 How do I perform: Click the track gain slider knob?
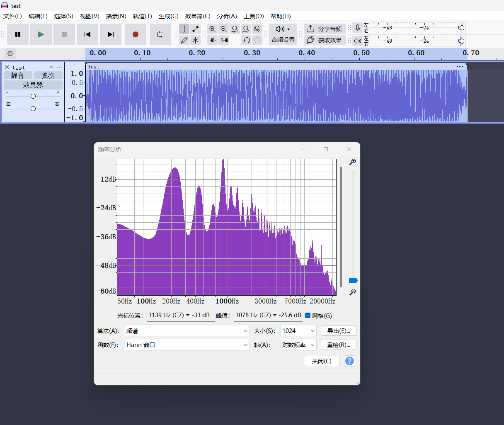33,96
